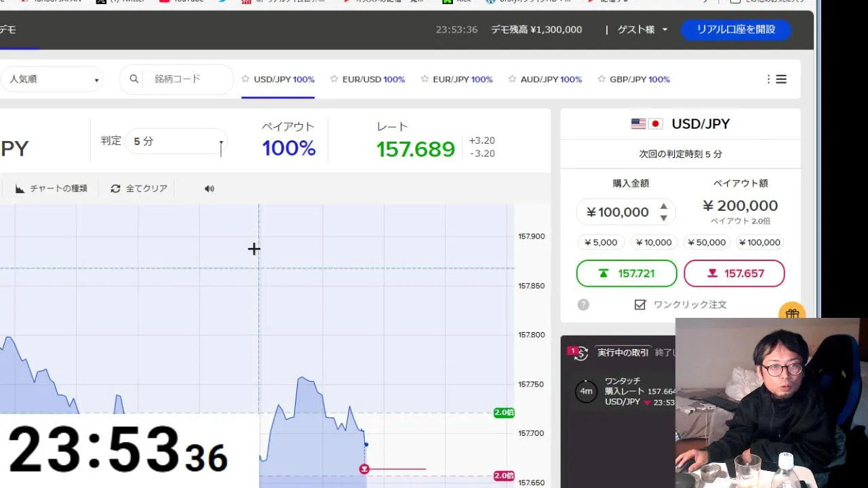Click the 157.750 price axis label
Screen dimensions: 868x488
click(x=532, y=384)
